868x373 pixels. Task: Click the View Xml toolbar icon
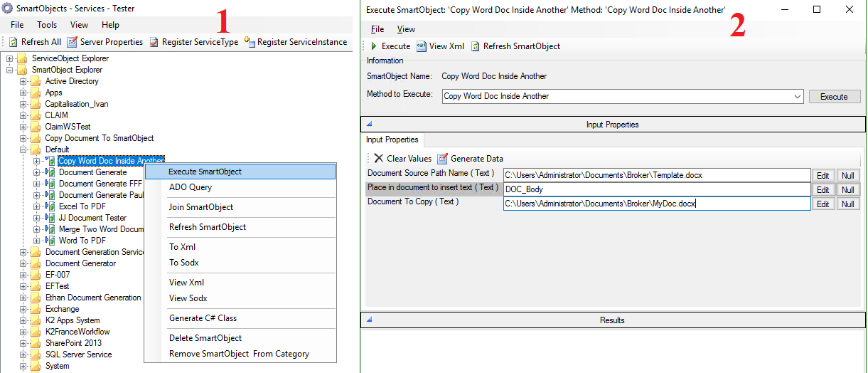click(422, 46)
